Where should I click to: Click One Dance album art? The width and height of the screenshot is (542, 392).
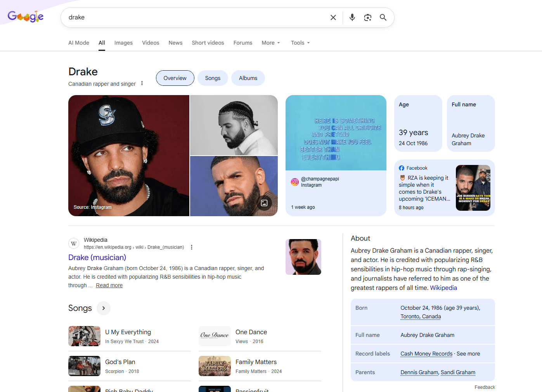(215, 336)
